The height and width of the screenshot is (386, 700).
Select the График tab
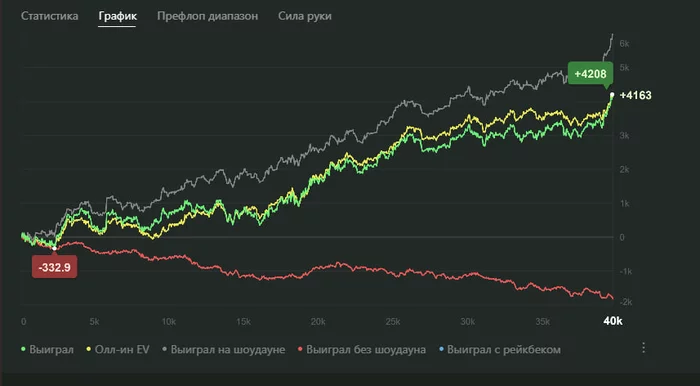[117, 17]
